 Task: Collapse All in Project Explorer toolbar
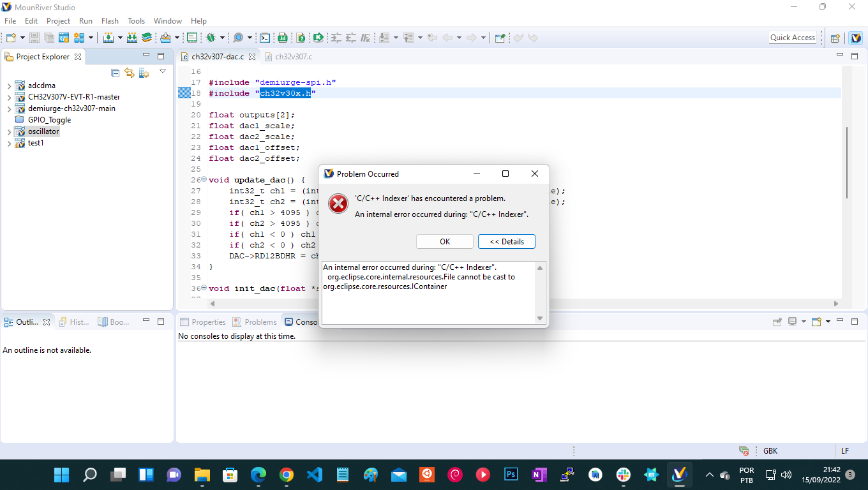point(116,72)
